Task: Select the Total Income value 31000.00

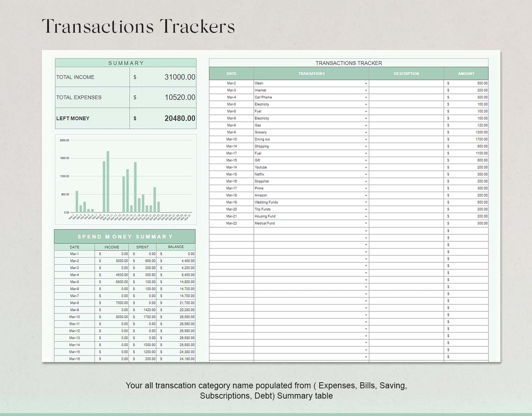Action: 180,77
